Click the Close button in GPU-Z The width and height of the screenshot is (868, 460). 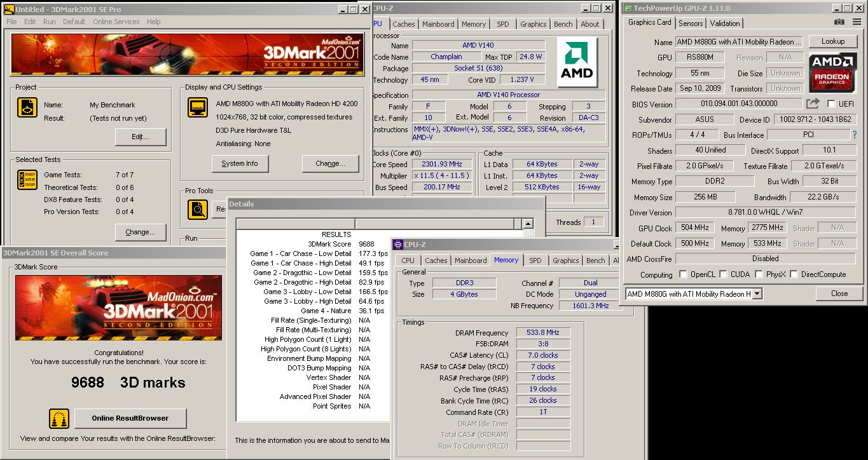coord(839,294)
